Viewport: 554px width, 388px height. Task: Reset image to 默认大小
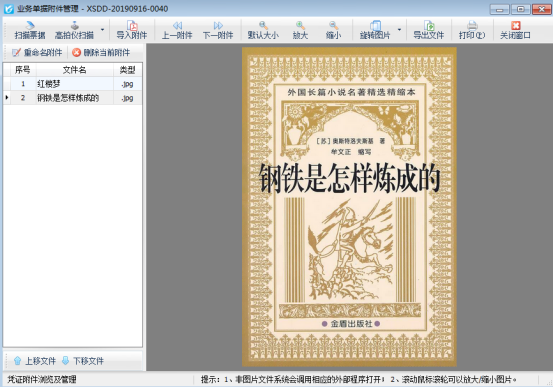[263, 30]
